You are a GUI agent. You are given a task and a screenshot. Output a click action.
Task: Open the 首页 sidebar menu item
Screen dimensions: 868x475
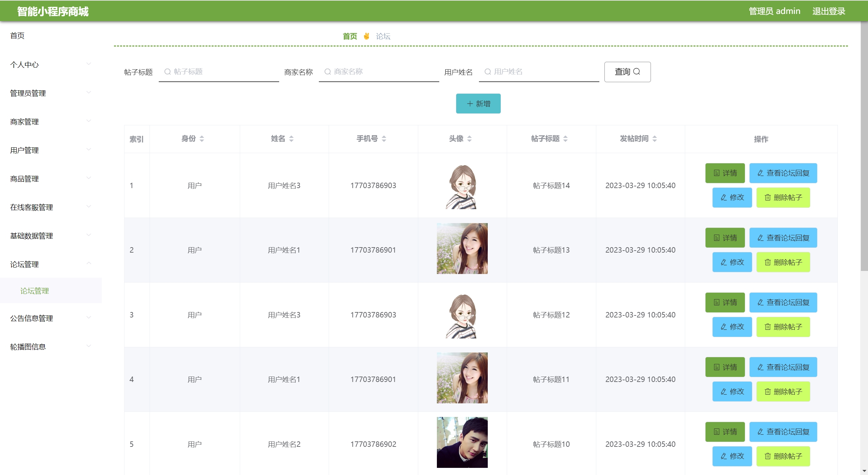tap(17, 36)
